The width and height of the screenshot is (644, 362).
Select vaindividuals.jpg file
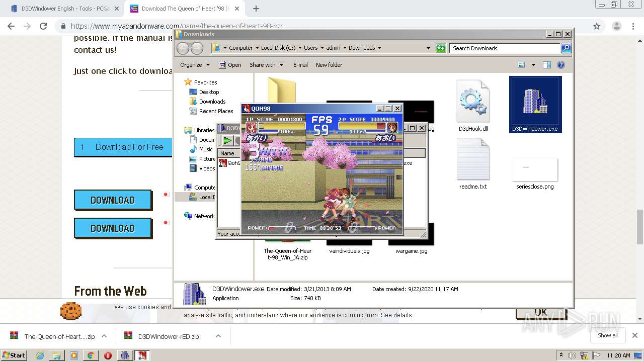tap(349, 251)
